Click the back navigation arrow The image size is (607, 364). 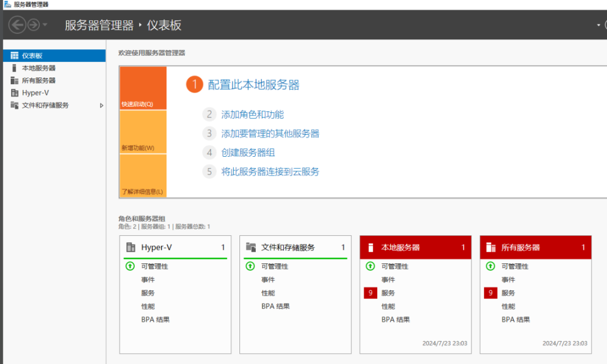tap(17, 25)
